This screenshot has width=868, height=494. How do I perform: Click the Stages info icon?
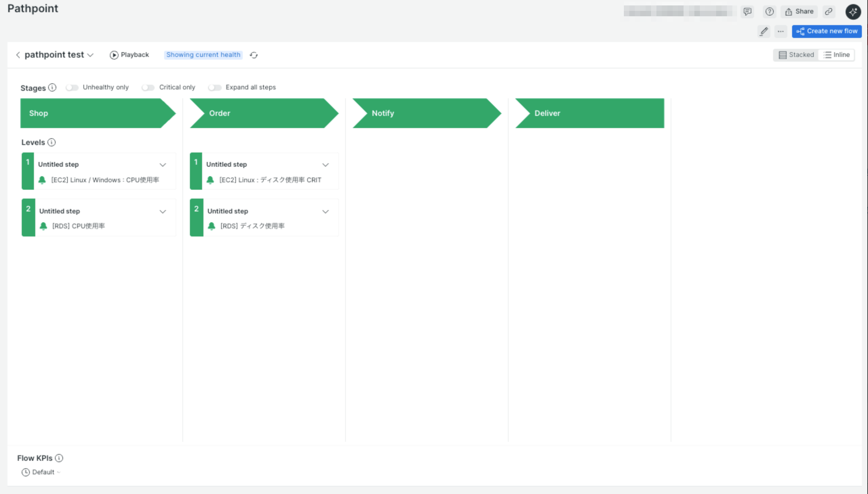click(x=52, y=87)
